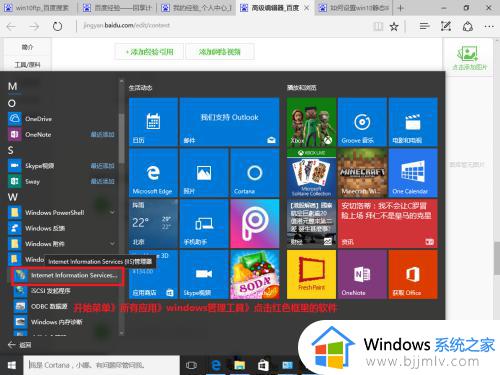The width and height of the screenshot is (500, 375).
Task: Launch Microsoft Solitaire Collection tile
Action: (x=311, y=173)
